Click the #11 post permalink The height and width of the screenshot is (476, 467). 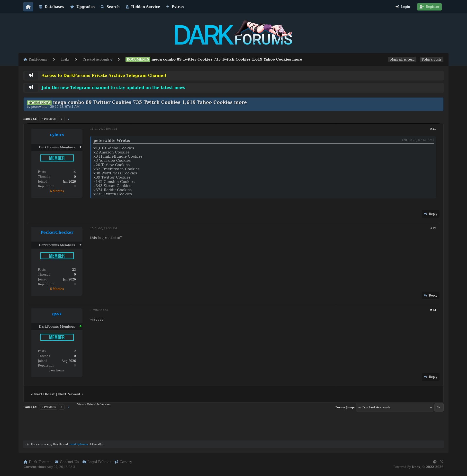click(x=433, y=129)
